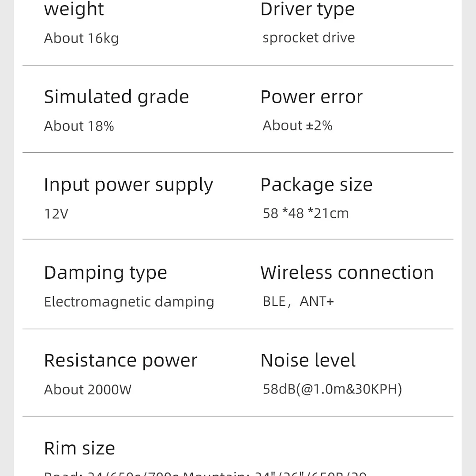Click the "Power error" heading
The height and width of the screenshot is (476, 476).
(311, 97)
